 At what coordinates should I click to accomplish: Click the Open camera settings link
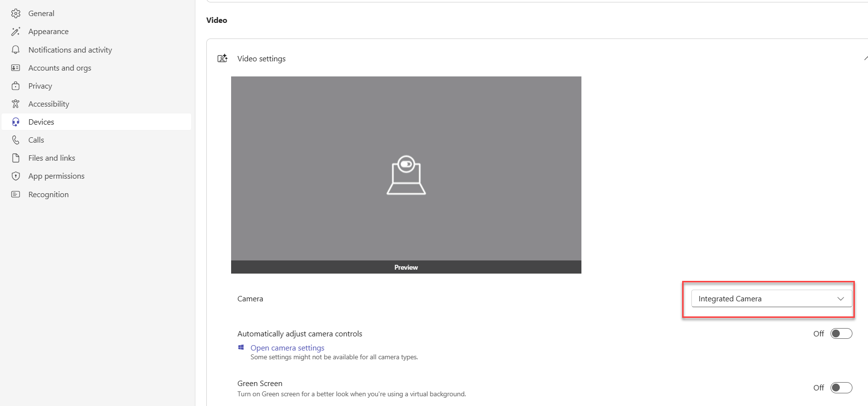click(287, 348)
